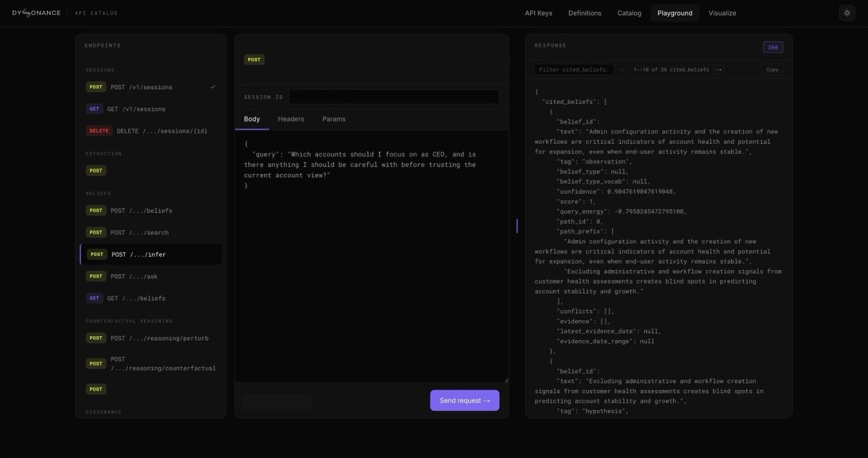Click the Endpoints panel heading

(x=103, y=45)
